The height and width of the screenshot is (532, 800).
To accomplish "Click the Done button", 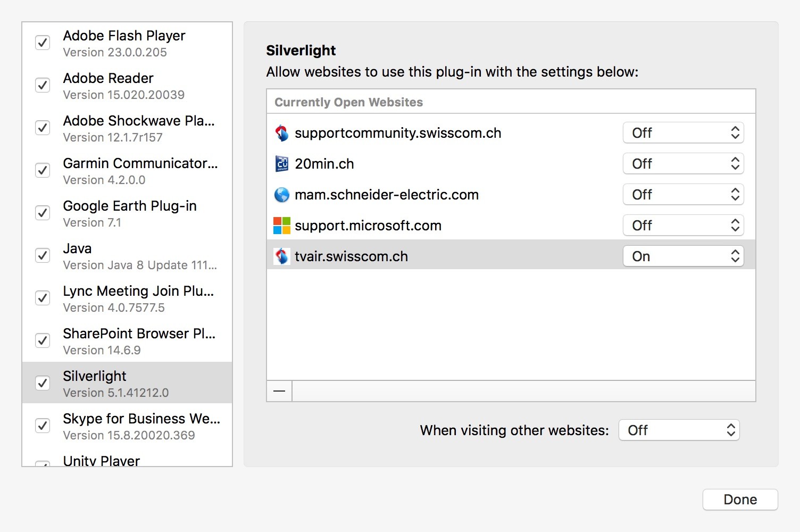I will point(740,500).
